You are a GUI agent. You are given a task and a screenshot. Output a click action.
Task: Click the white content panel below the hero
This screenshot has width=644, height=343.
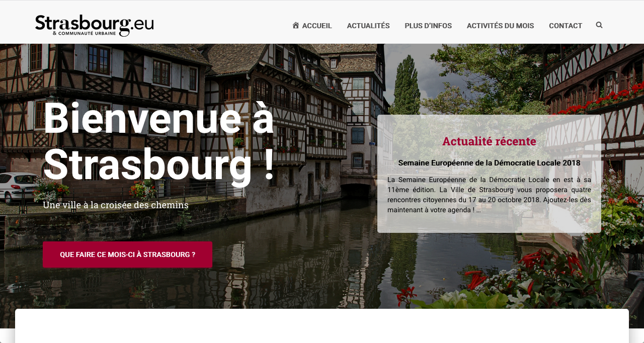coord(322,326)
